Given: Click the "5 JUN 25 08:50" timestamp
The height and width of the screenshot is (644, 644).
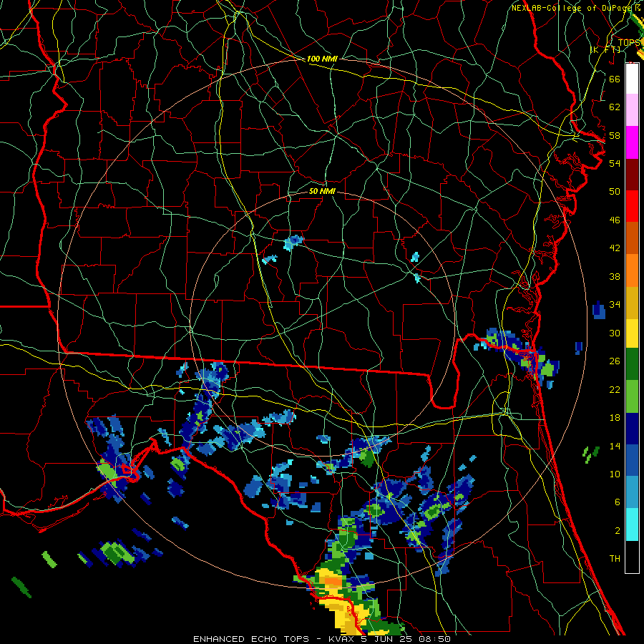Looking at the screenshot, I should pos(406,639).
